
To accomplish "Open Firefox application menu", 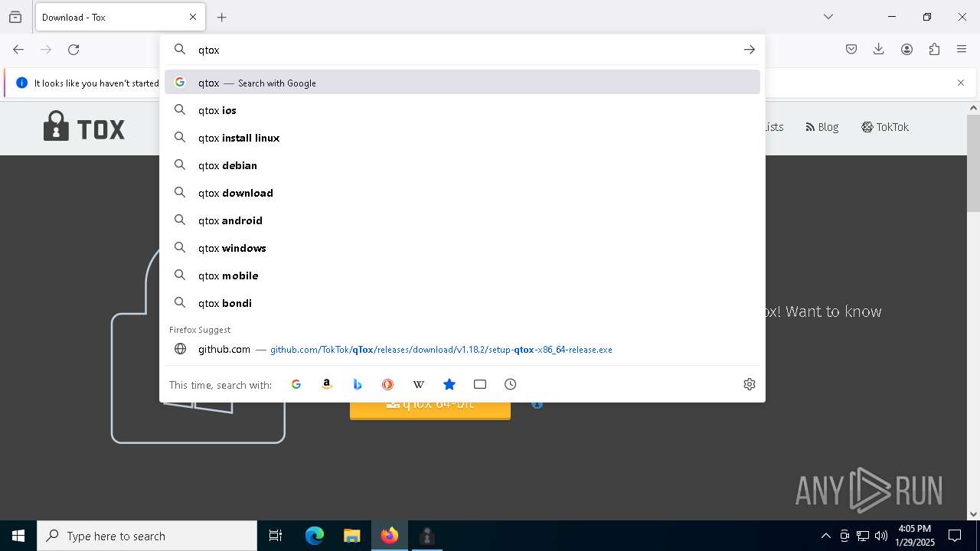I will 962,50.
